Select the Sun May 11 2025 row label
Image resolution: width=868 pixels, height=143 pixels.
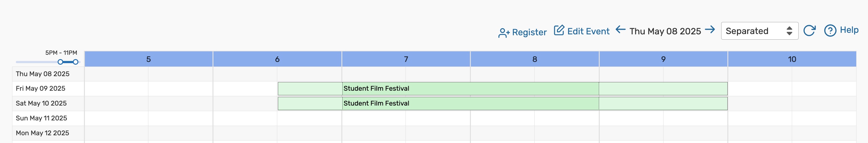pos(42,118)
